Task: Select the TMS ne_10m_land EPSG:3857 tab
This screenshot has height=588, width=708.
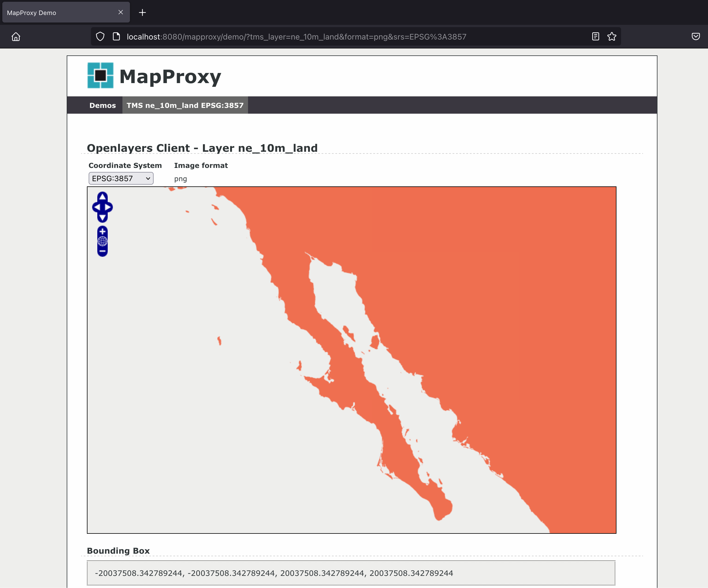Action: (185, 105)
